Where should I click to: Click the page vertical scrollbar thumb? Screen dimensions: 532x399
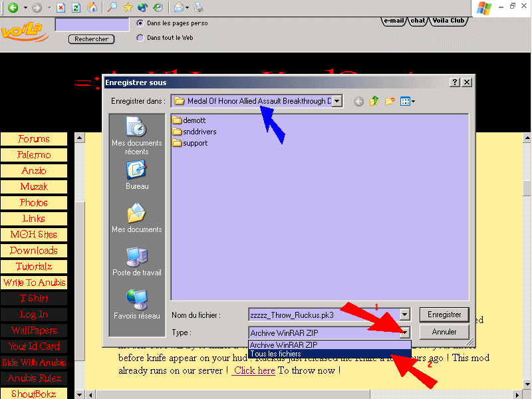[x=527, y=188]
